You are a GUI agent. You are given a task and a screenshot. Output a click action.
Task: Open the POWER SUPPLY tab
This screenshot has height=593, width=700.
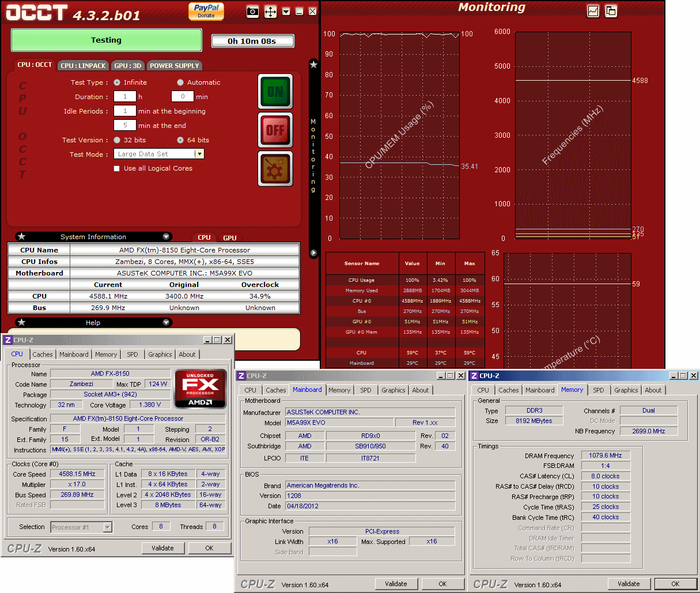[174, 66]
